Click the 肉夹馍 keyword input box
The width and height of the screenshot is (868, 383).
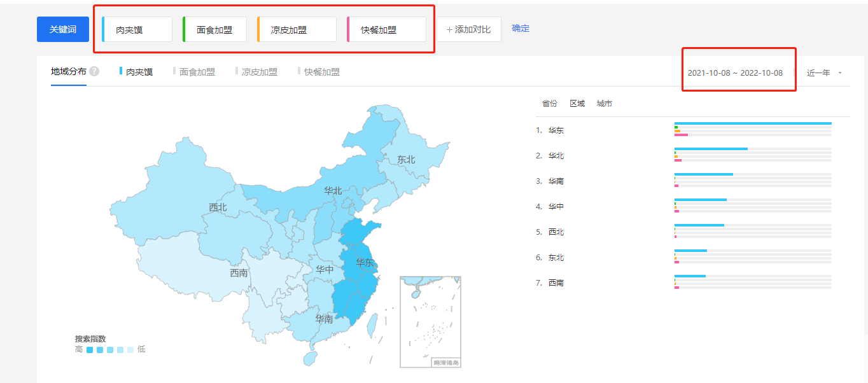pos(137,29)
